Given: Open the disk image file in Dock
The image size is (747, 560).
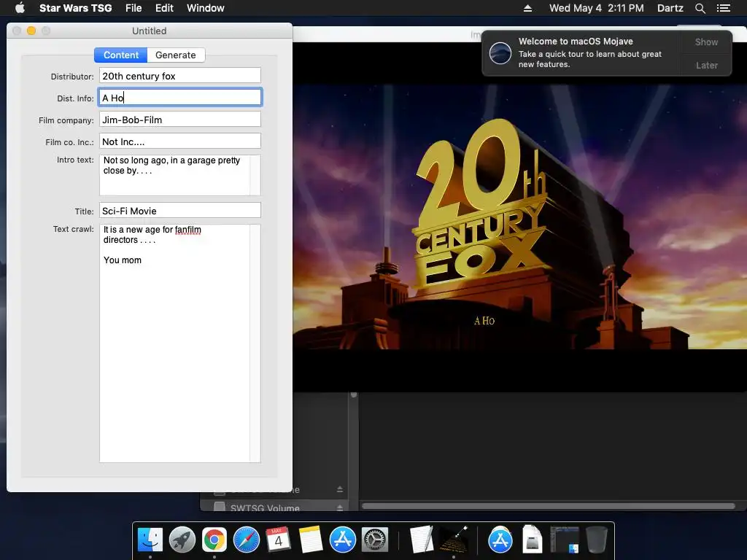Looking at the screenshot, I should click(x=532, y=540).
